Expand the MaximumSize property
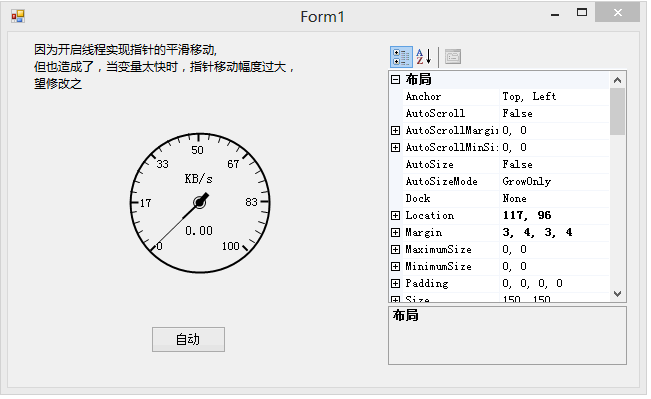Viewport: 651px width, 399px height. (396, 250)
